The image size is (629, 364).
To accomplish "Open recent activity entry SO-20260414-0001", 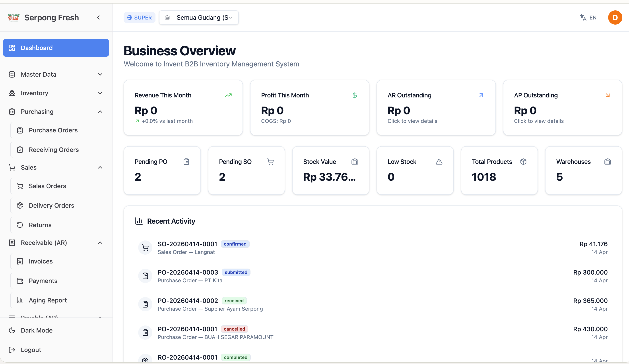I will point(373,248).
